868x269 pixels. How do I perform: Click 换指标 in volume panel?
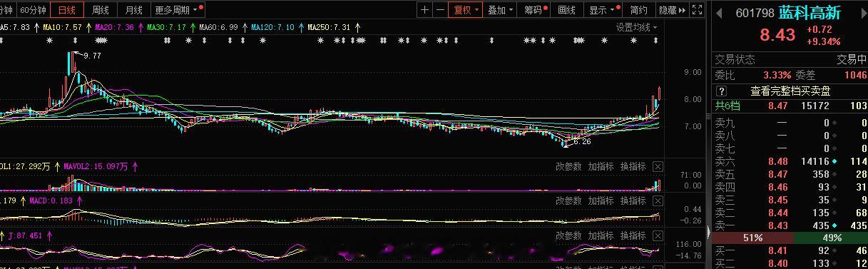(x=633, y=167)
